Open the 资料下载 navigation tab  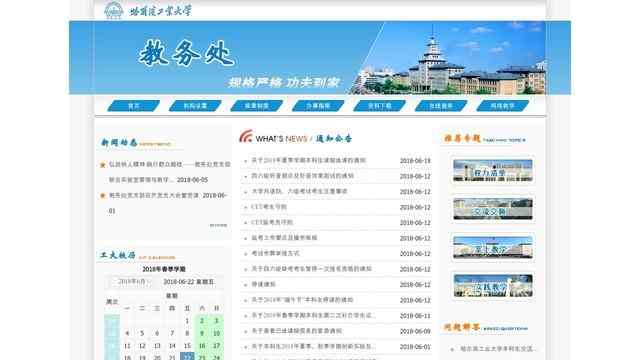(380, 106)
